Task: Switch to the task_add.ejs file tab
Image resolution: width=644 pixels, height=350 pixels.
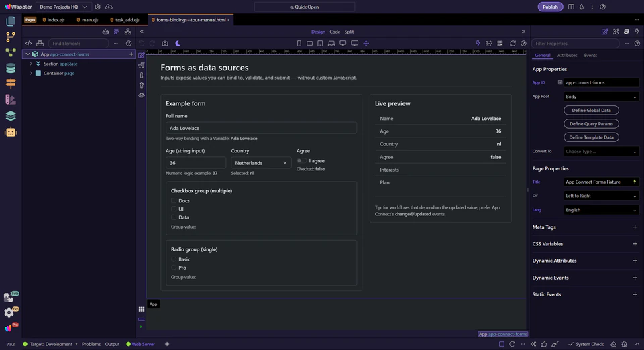Action: pos(125,19)
